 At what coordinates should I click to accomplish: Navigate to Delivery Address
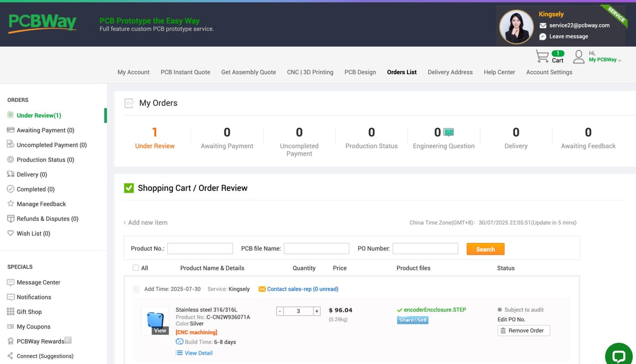coord(450,72)
